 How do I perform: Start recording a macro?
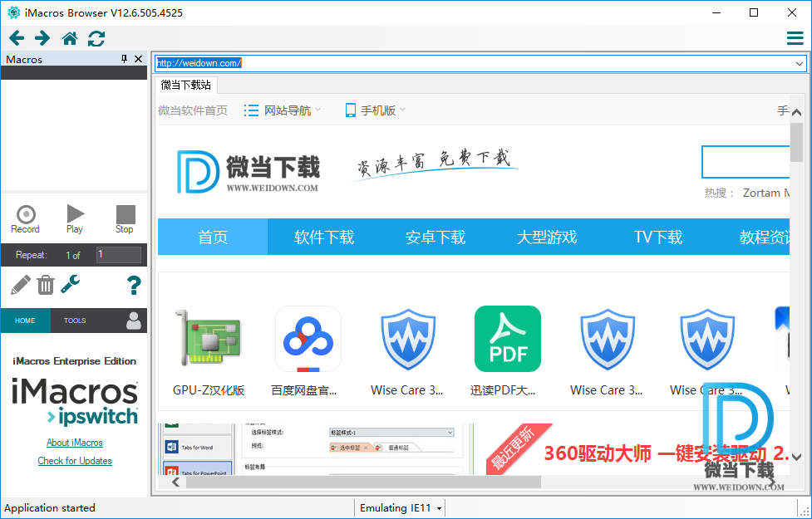pyautogui.click(x=26, y=219)
